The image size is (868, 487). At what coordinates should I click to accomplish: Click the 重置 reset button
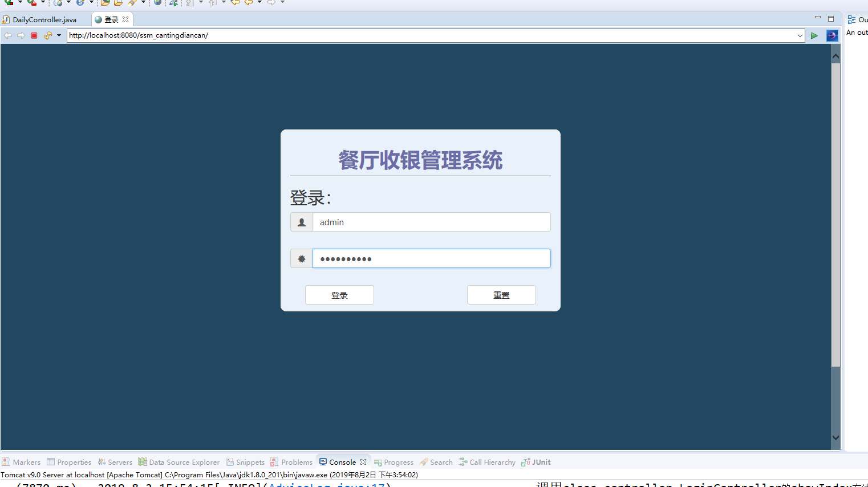tap(501, 295)
